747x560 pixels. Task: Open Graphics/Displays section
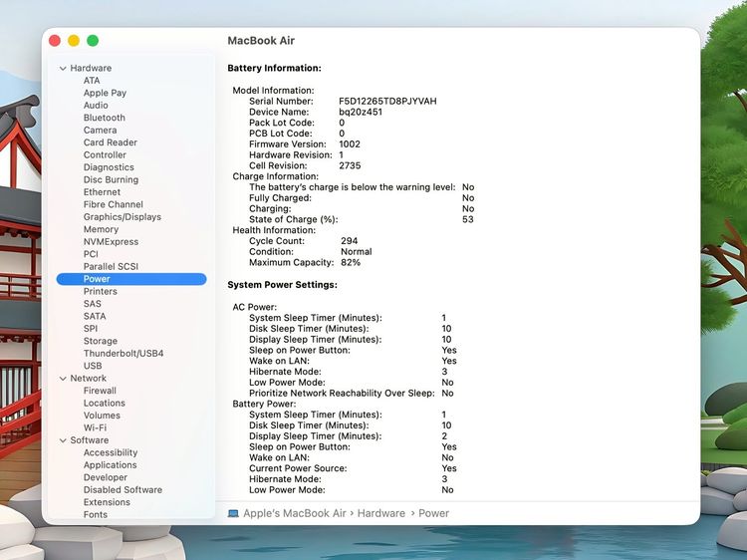coord(123,217)
